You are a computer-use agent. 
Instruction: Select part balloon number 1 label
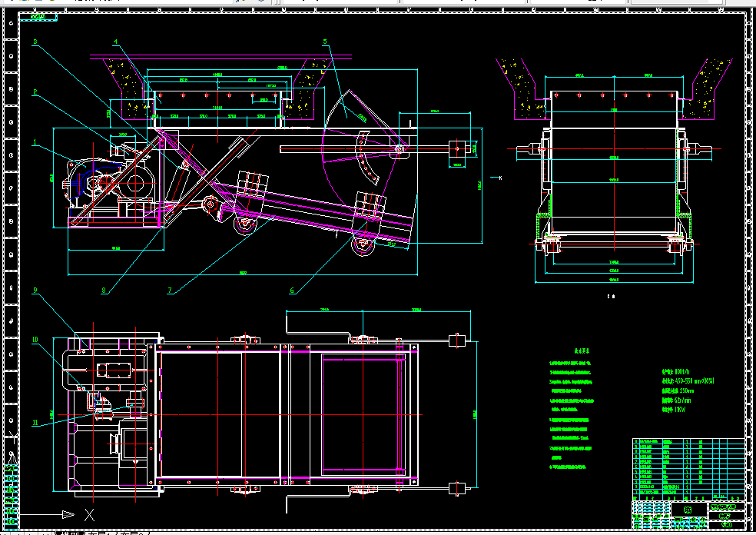(x=35, y=142)
